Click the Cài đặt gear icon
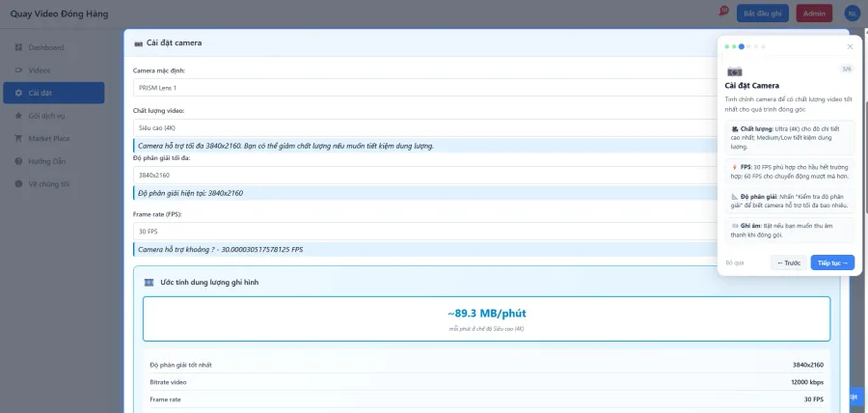Screen dimensions: 868x413 18,93
